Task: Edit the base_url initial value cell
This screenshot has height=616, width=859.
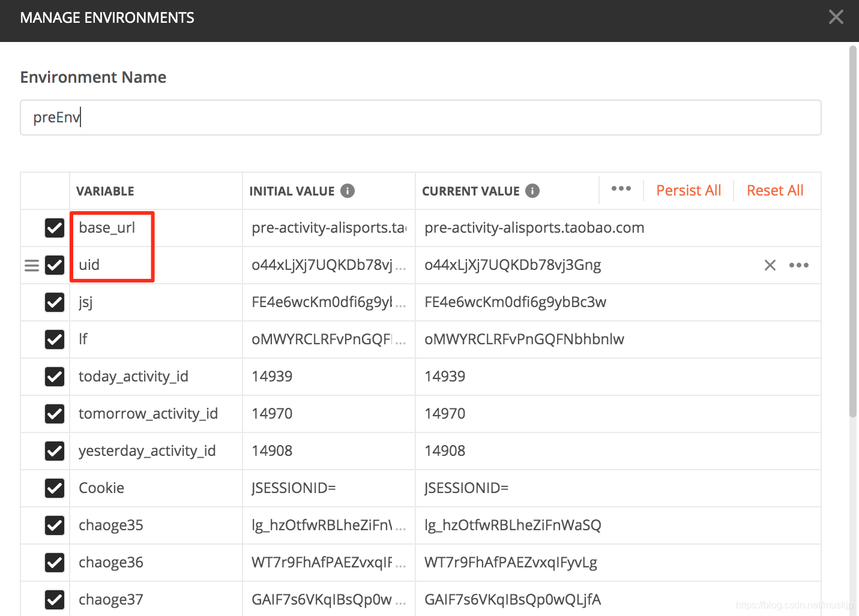Action: tap(329, 228)
